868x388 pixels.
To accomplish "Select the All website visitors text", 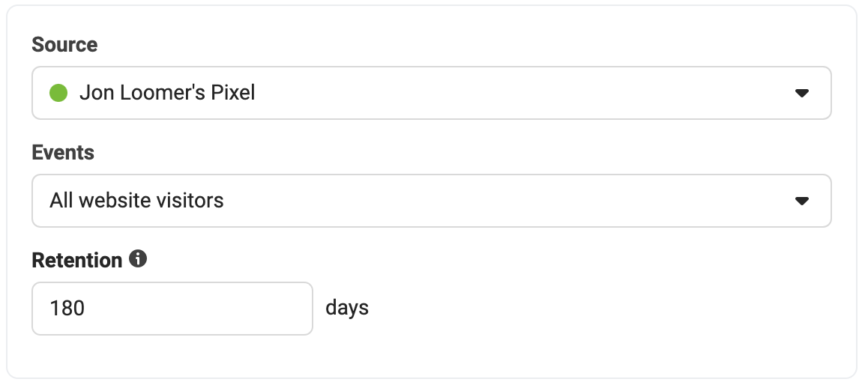I will pyautogui.click(x=136, y=200).
